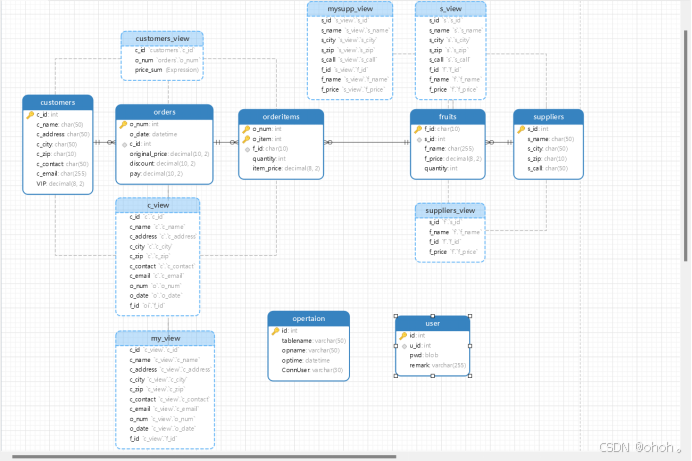Click the c_email field in customers table
Viewport: 692px width, 461px height.
coord(61,174)
